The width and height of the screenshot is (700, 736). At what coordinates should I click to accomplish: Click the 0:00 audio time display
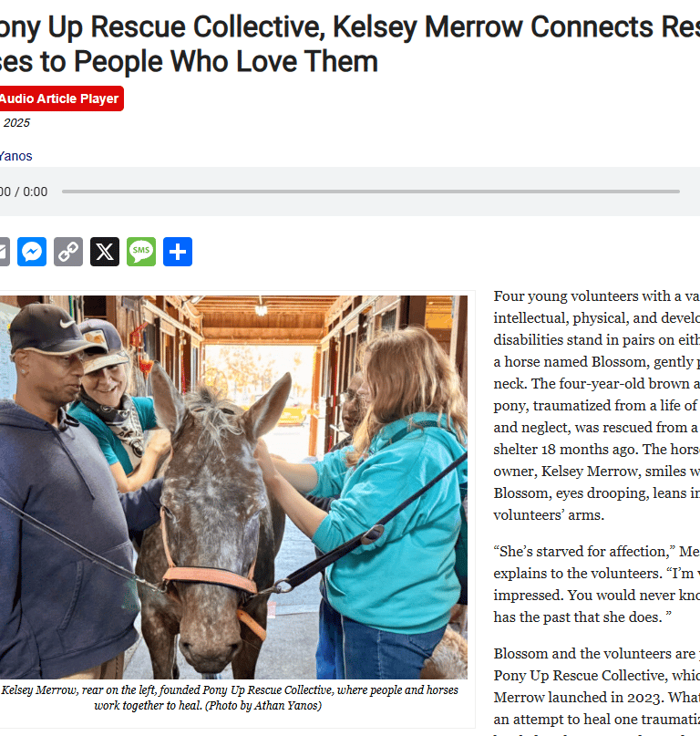tap(24, 192)
